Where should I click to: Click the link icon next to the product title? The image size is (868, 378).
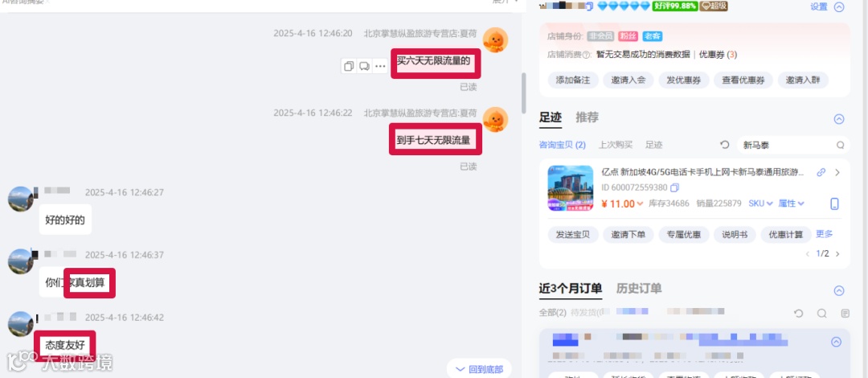(821, 172)
